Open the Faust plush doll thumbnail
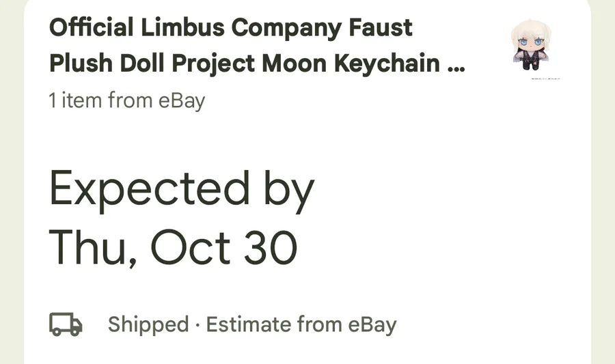Image resolution: width=615 pixels, height=364 pixels. pos(532,46)
